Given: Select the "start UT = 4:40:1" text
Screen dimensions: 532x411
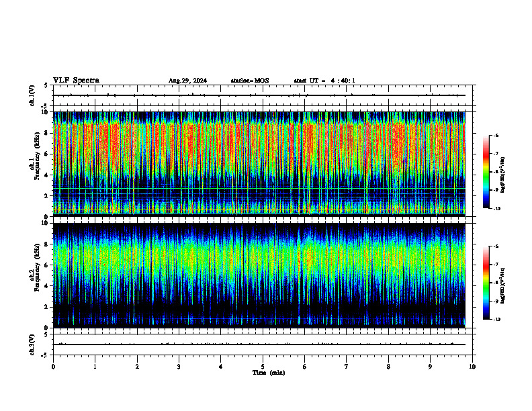Looking at the screenshot, I should (x=324, y=81).
